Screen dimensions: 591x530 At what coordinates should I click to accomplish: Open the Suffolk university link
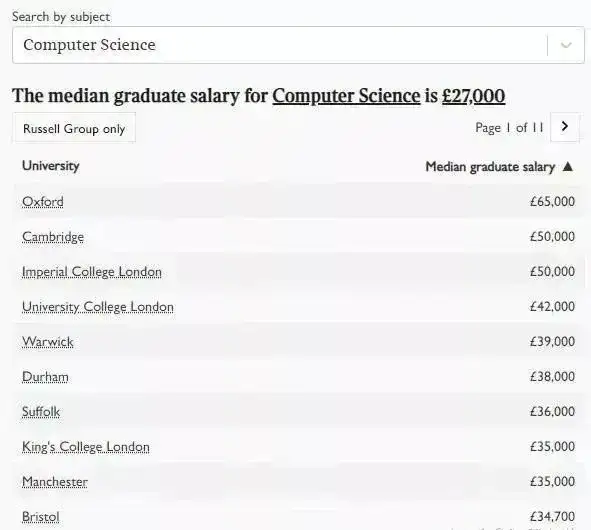(41, 412)
